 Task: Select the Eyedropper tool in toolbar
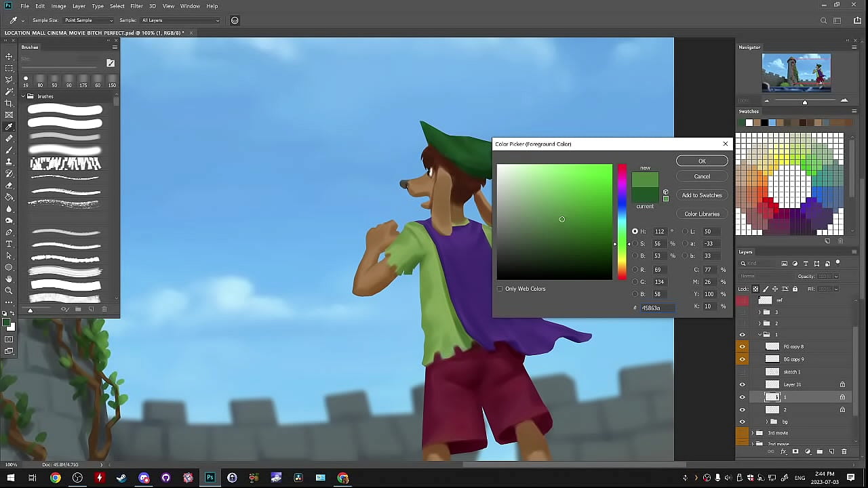9,127
